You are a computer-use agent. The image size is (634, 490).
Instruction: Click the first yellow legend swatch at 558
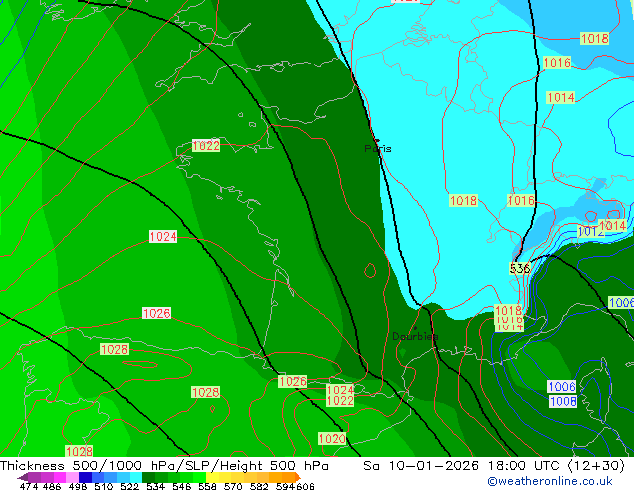point(212,477)
